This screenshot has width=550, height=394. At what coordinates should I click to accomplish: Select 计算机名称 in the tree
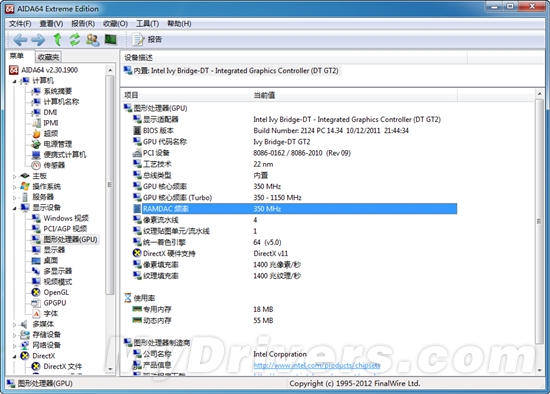[61, 102]
